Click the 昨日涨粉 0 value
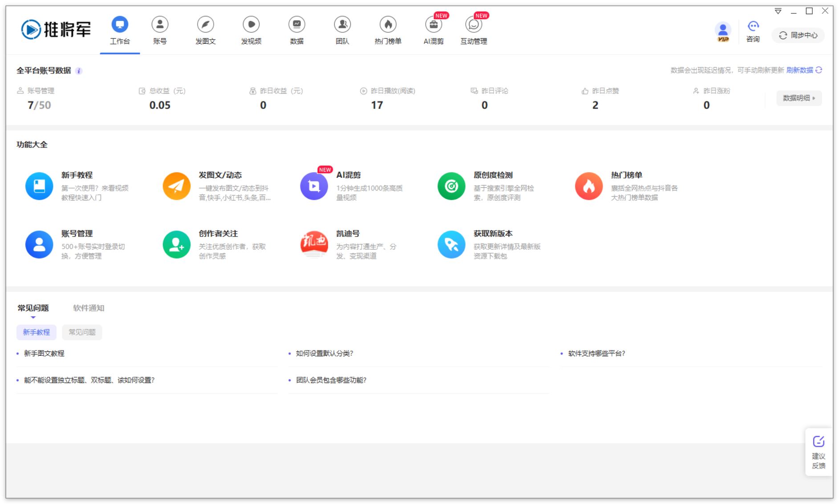 706,105
